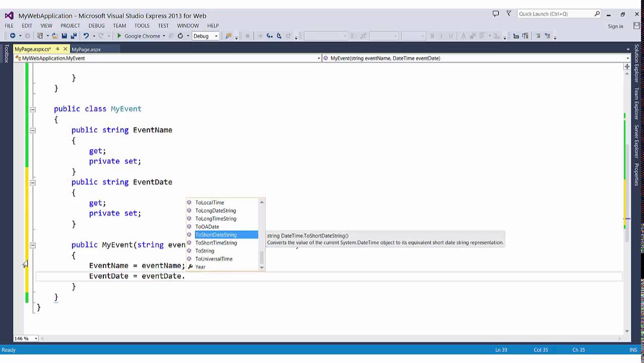Click the Quick Launch magnifier icon

coord(597,14)
